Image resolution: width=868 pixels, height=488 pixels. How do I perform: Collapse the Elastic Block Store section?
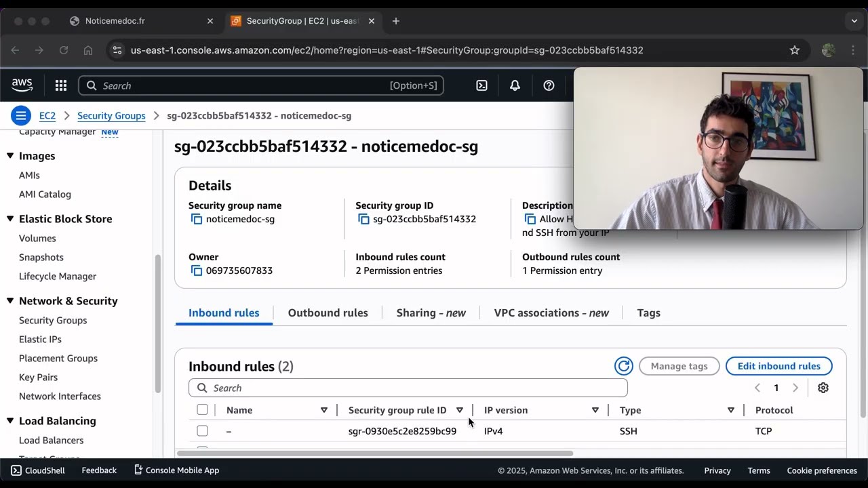[10, 219]
